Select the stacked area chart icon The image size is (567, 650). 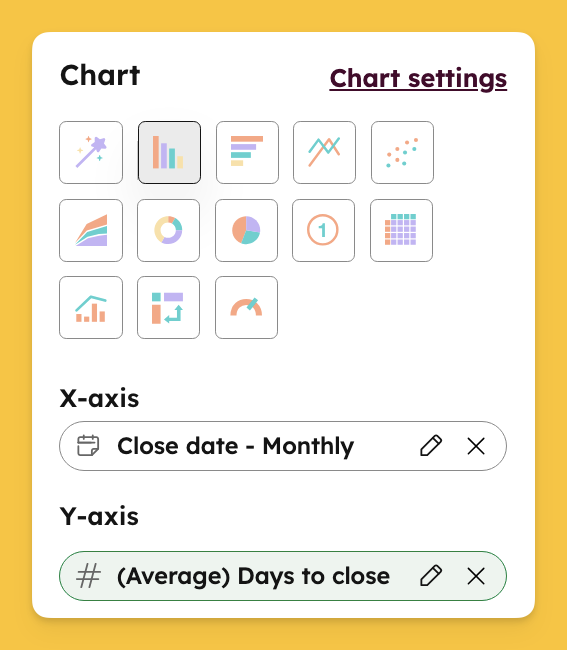tap(91, 230)
